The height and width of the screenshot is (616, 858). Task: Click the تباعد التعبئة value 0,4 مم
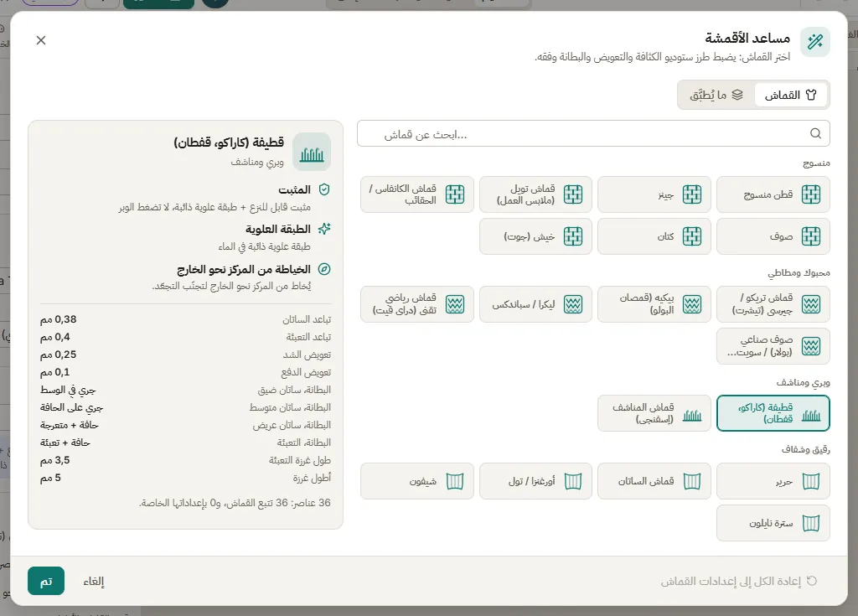54,337
